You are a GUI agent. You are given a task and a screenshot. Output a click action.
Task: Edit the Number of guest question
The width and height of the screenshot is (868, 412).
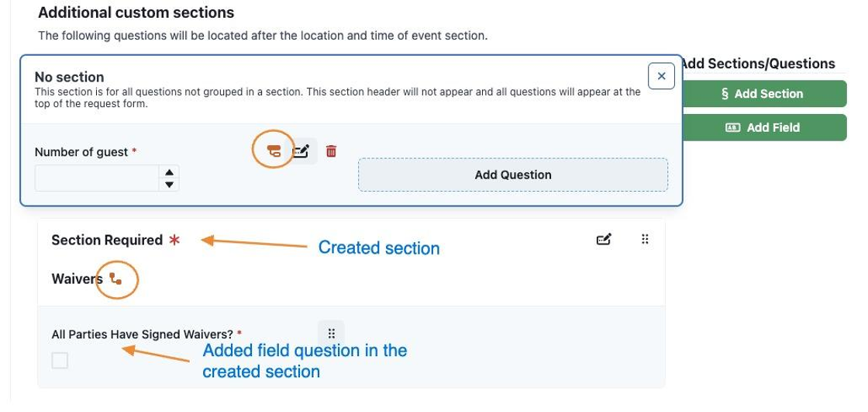(x=301, y=151)
